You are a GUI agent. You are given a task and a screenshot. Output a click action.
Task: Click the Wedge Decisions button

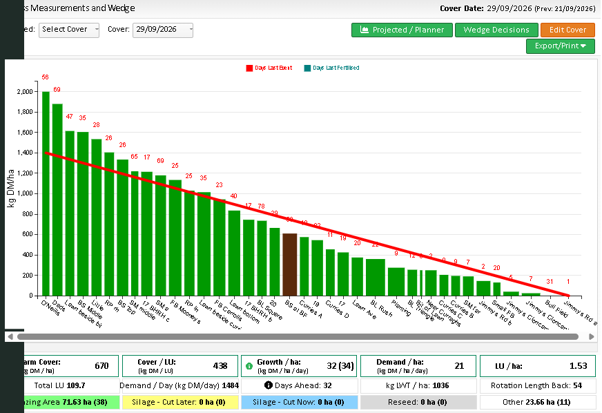point(496,30)
